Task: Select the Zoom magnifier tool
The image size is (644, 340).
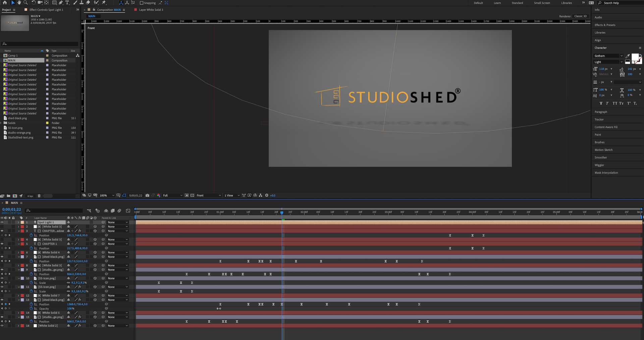Action: [x=25, y=3]
